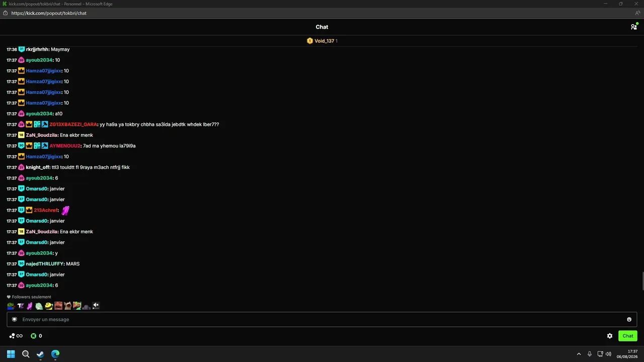The height and width of the screenshot is (362, 644).
Task: Insert the TZ logo quick emote
Action: (21, 306)
